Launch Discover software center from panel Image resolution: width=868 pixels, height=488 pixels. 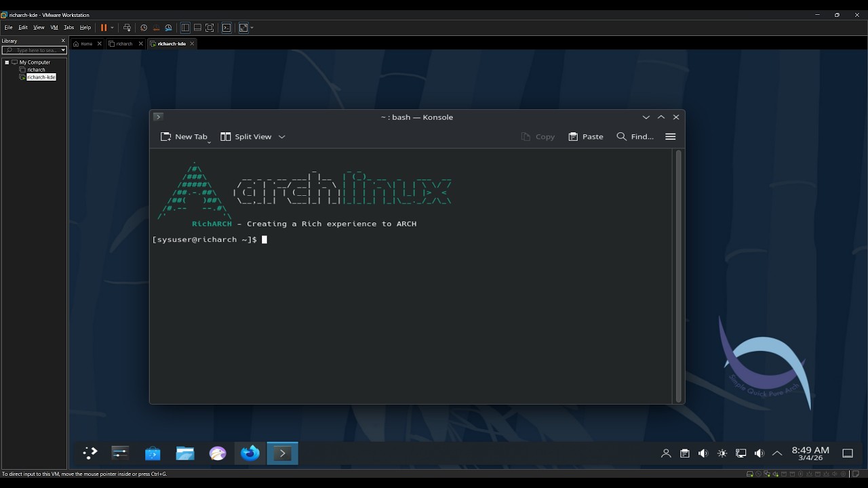pos(153,453)
